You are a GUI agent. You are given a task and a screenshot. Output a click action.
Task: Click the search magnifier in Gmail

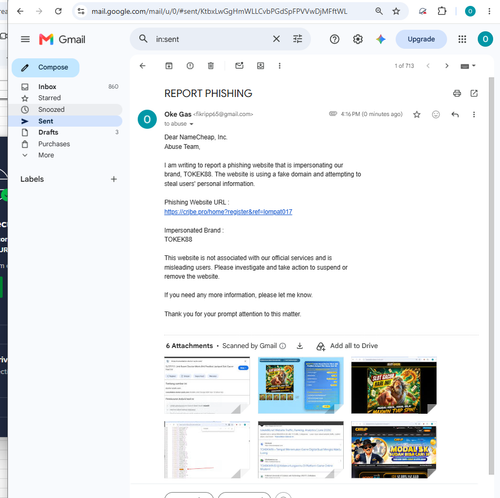pyautogui.click(x=143, y=39)
